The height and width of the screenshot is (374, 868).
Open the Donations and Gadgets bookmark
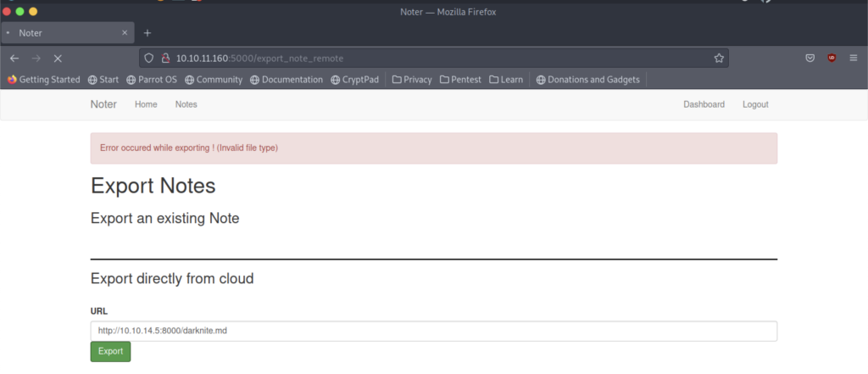click(588, 80)
